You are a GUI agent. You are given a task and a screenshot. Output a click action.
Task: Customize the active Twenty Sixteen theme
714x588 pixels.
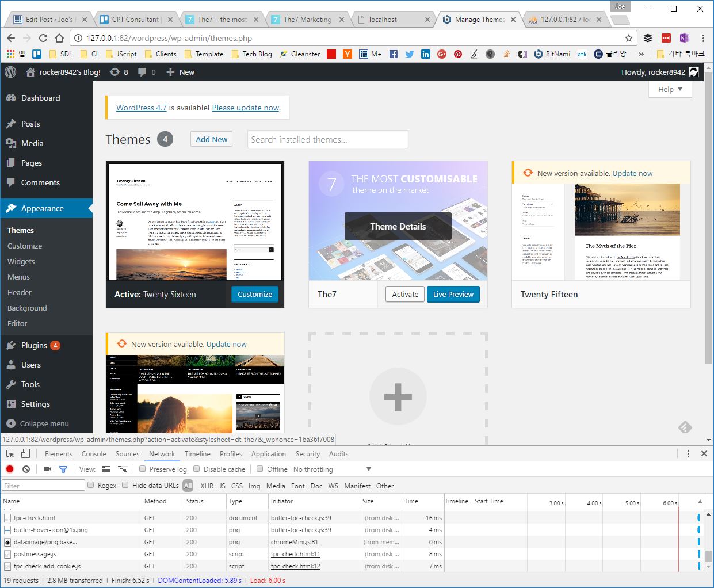pos(255,294)
